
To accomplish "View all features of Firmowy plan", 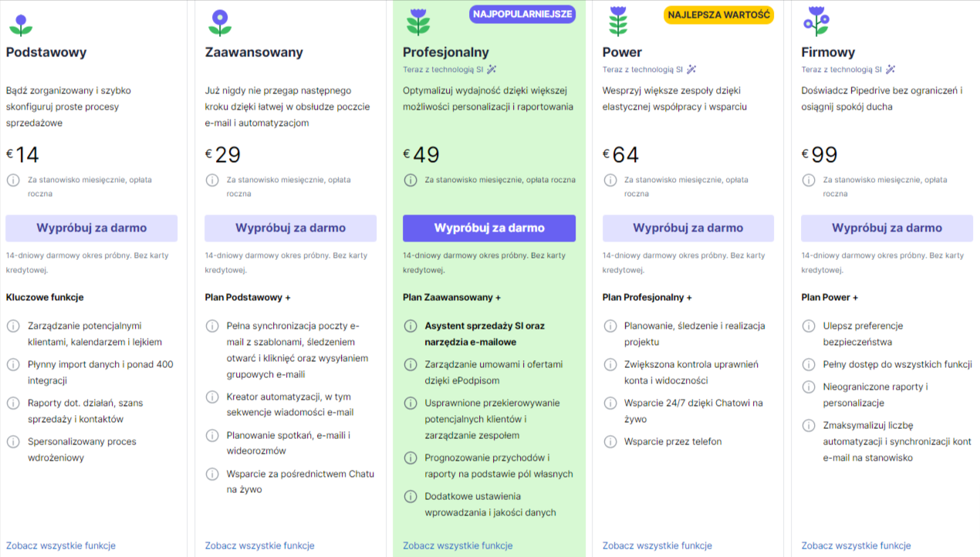I will click(856, 545).
